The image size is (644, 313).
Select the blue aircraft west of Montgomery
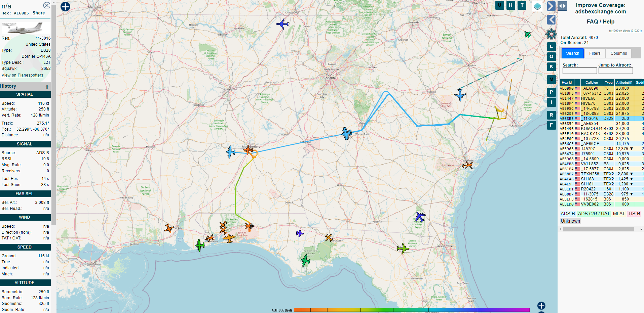[x=231, y=152]
